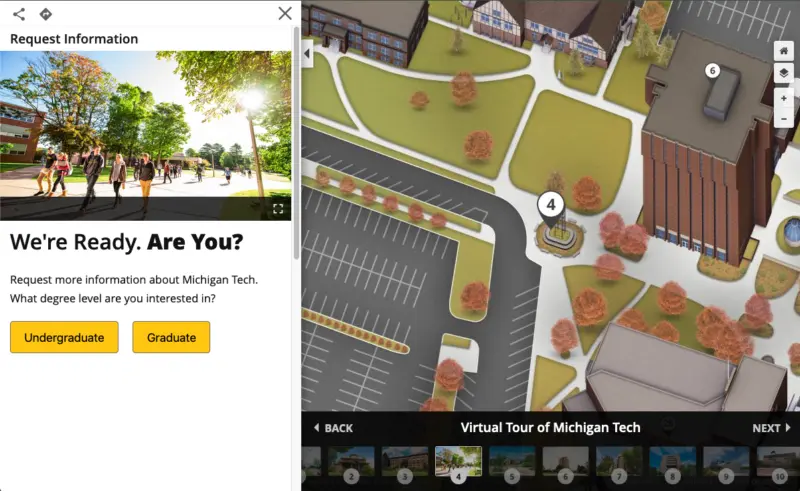Select map marker number 4

click(x=551, y=208)
